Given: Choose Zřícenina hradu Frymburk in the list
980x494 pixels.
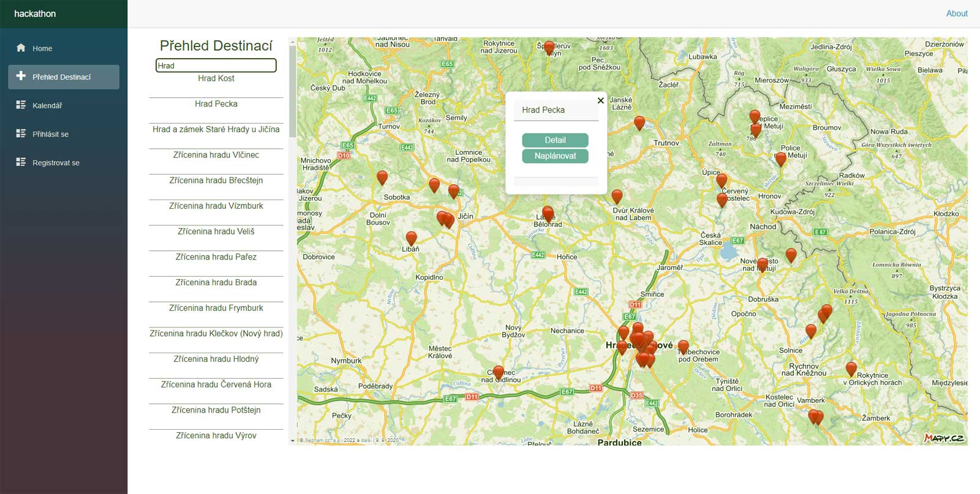Looking at the screenshot, I should (216, 308).
